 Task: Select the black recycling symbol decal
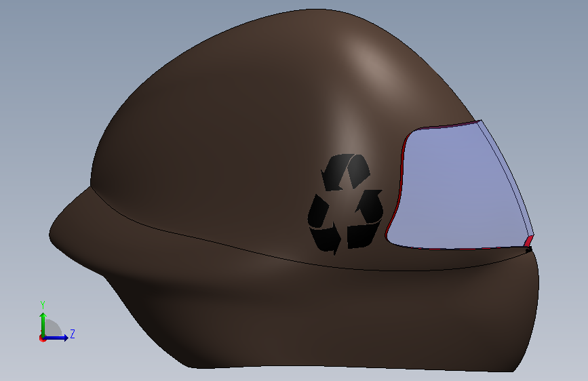345,203
